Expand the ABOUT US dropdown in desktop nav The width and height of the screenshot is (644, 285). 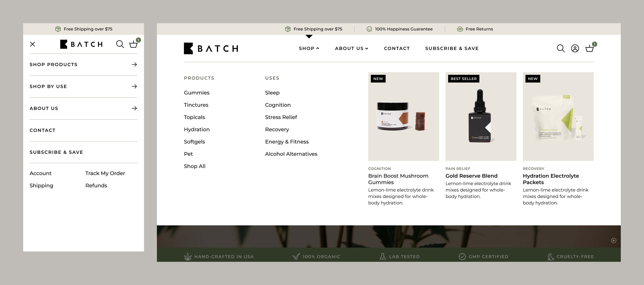click(351, 48)
